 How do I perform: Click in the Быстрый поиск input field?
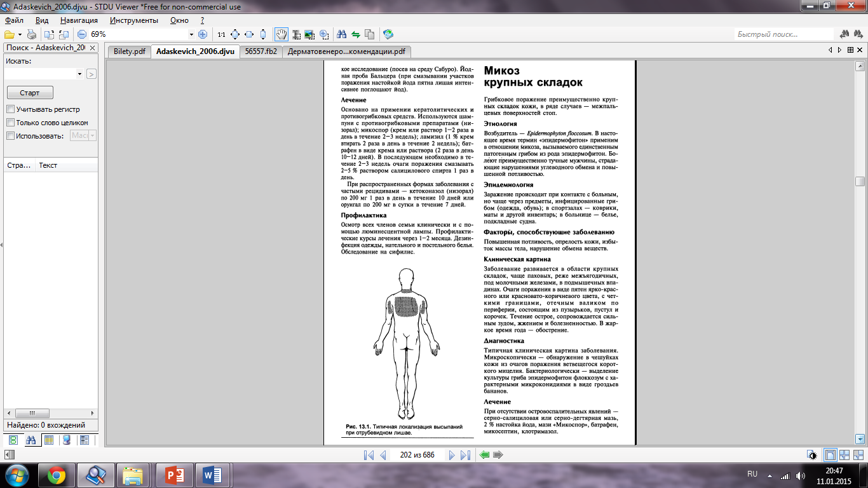783,34
